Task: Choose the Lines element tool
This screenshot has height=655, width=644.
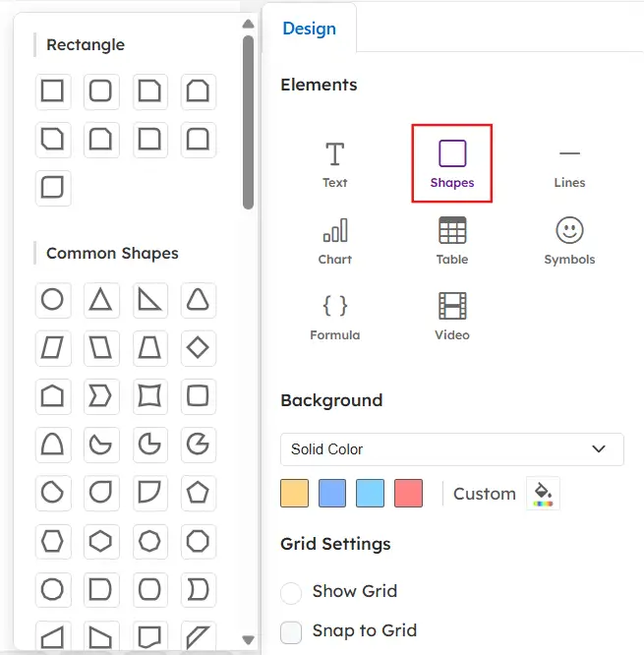Action: 569,163
